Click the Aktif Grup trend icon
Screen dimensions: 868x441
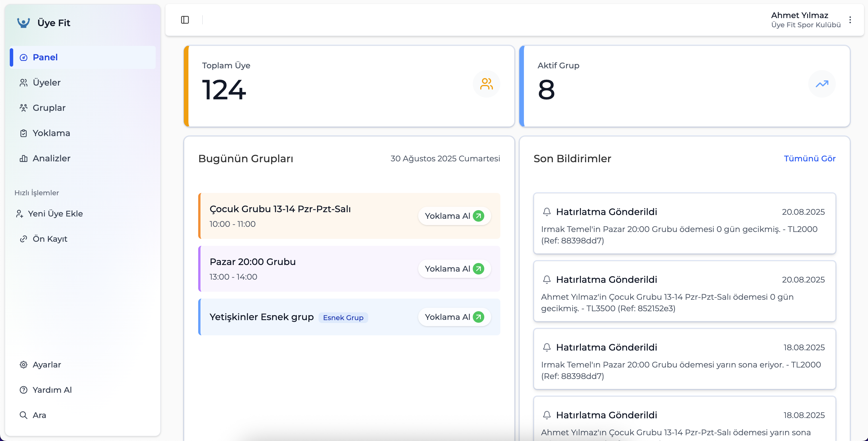(x=821, y=84)
